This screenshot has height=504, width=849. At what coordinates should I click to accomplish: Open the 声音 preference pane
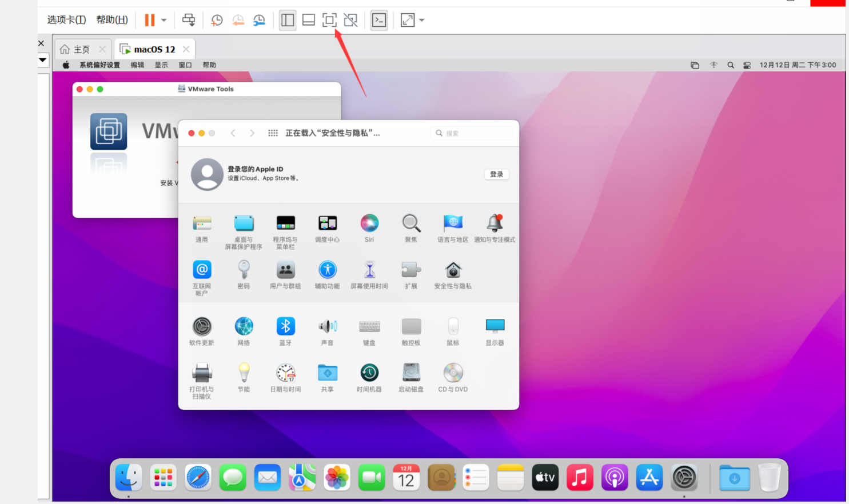pos(328,331)
